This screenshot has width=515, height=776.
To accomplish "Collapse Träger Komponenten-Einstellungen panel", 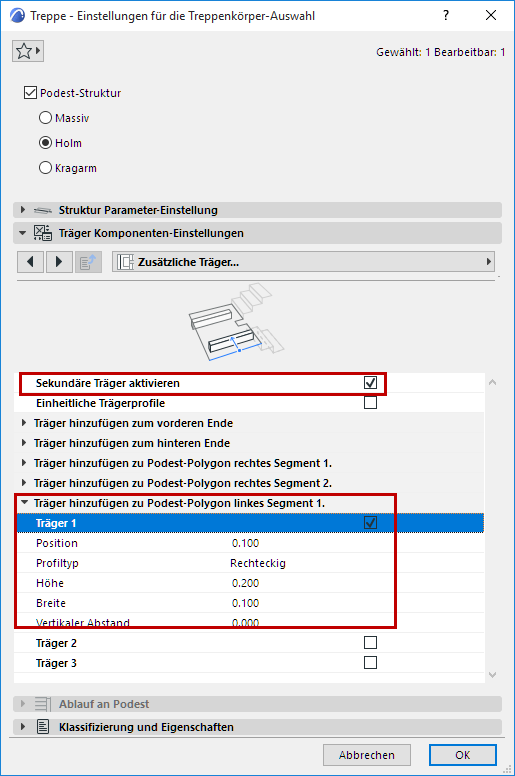I will click(23, 233).
